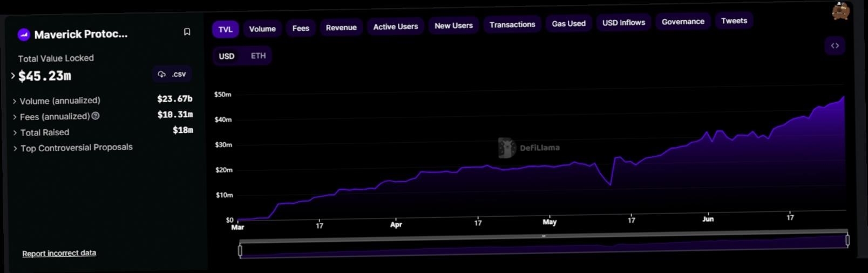The height and width of the screenshot is (273, 868).
Task: Click the $10m y-axis label
Action: tap(225, 195)
